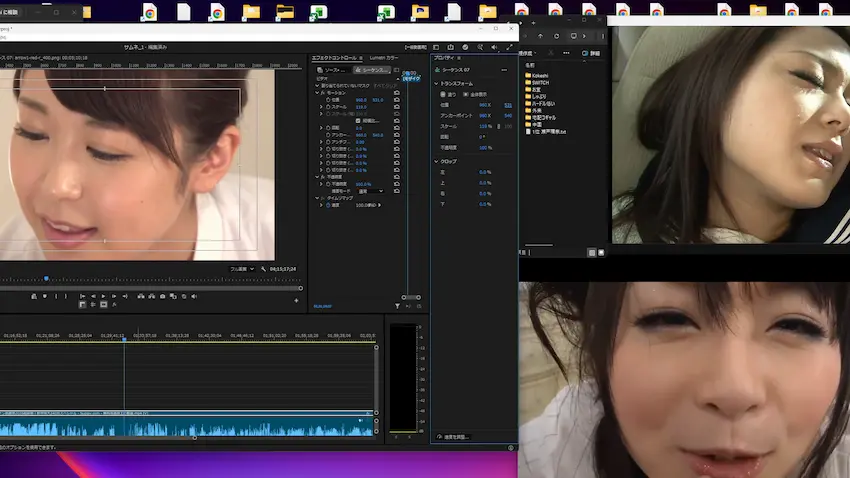Click the Quick Export icon in header
850x478 pixels.
[450, 47]
